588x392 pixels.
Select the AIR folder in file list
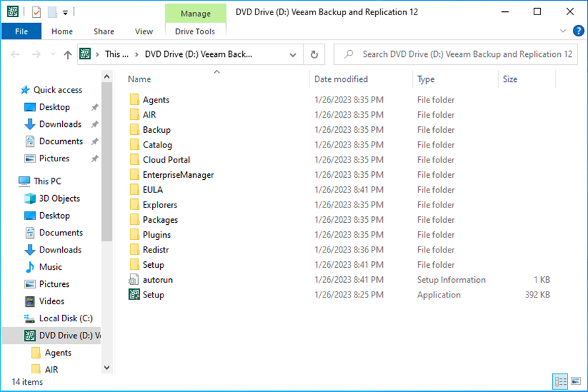point(149,114)
